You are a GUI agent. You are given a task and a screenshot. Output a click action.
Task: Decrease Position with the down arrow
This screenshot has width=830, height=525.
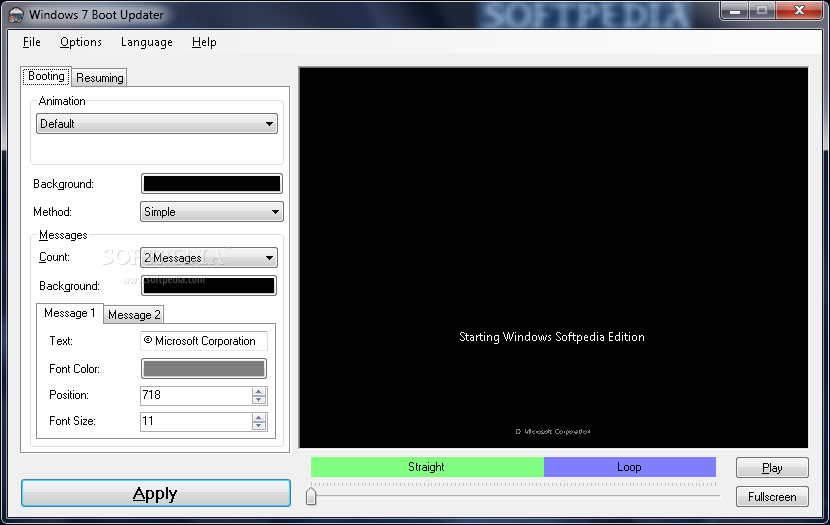(x=259, y=400)
